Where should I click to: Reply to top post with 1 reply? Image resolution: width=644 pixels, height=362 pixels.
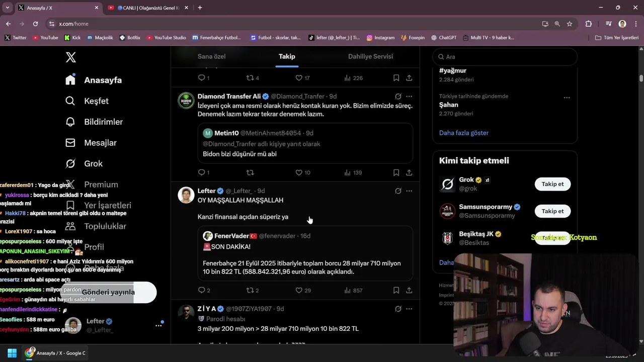[203, 78]
